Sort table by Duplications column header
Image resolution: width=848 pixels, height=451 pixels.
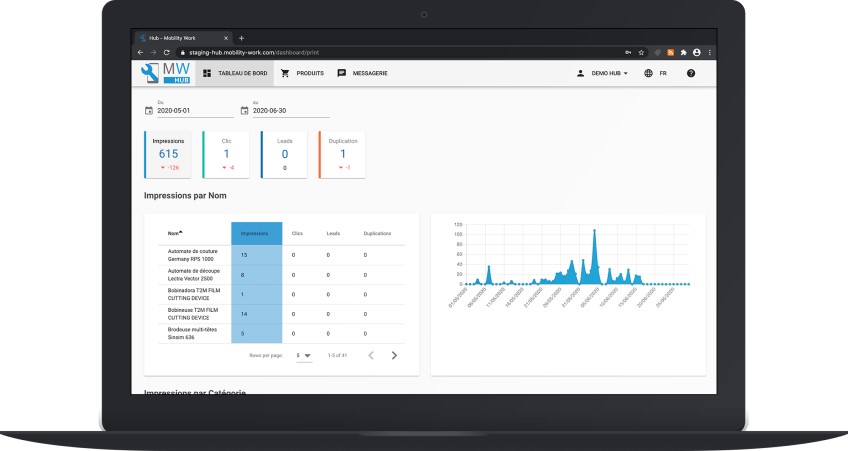377,233
